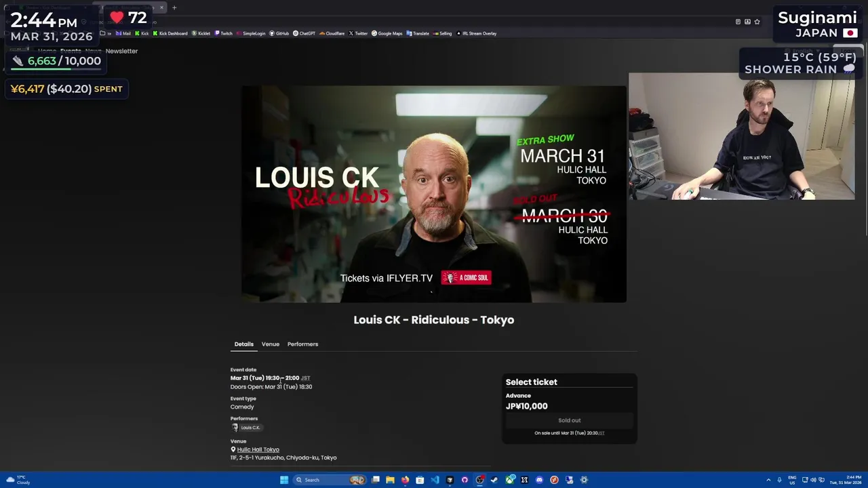Click the taskbar Search box
Screen dimensions: 868x488
pos(330,480)
